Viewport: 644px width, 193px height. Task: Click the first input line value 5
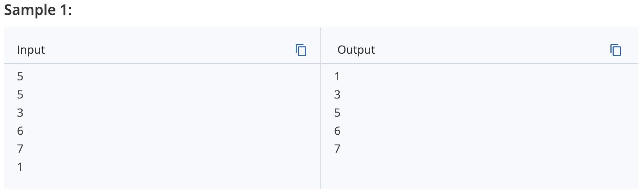pos(20,76)
